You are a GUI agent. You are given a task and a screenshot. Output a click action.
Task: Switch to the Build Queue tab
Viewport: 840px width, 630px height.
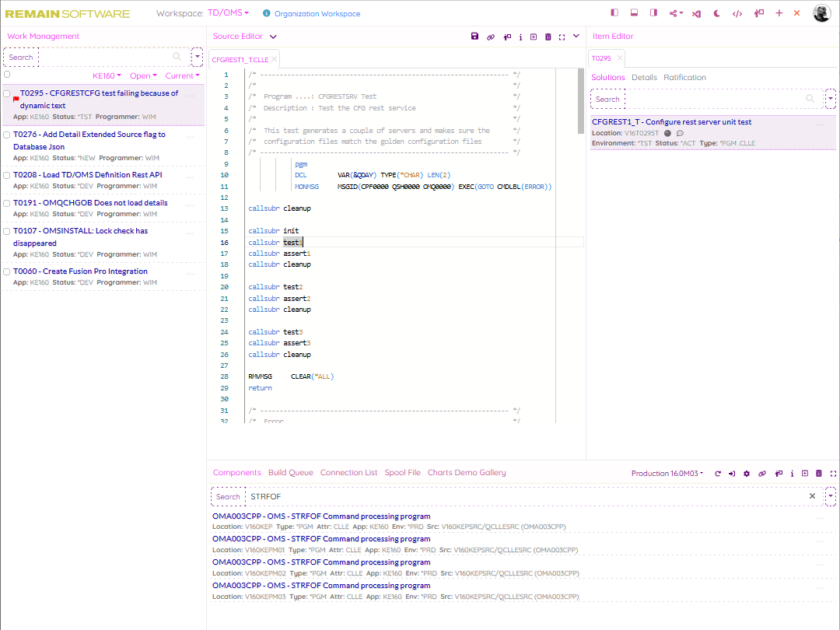pyautogui.click(x=290, y=473)
